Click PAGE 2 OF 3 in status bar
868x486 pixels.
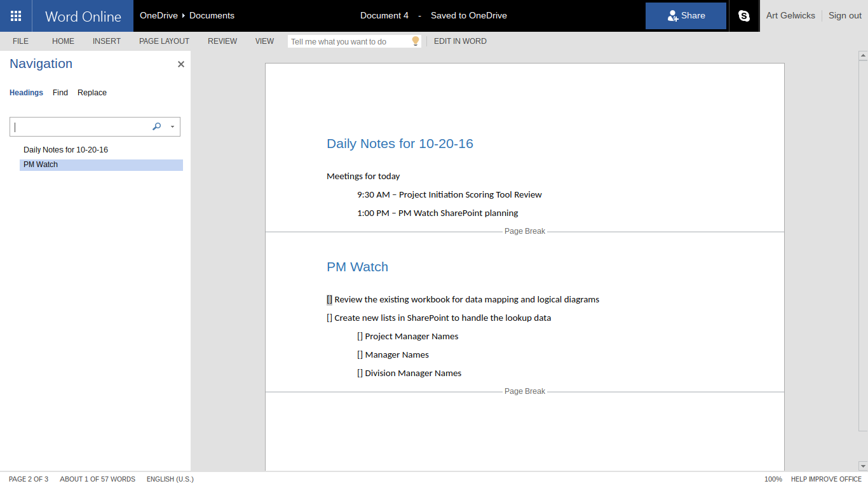coord(29,479)
